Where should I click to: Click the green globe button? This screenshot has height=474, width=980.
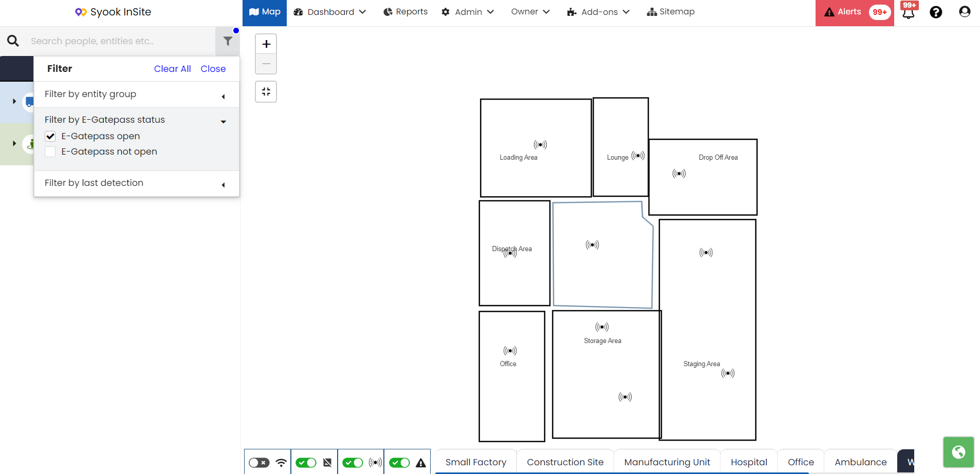[958, 452]
